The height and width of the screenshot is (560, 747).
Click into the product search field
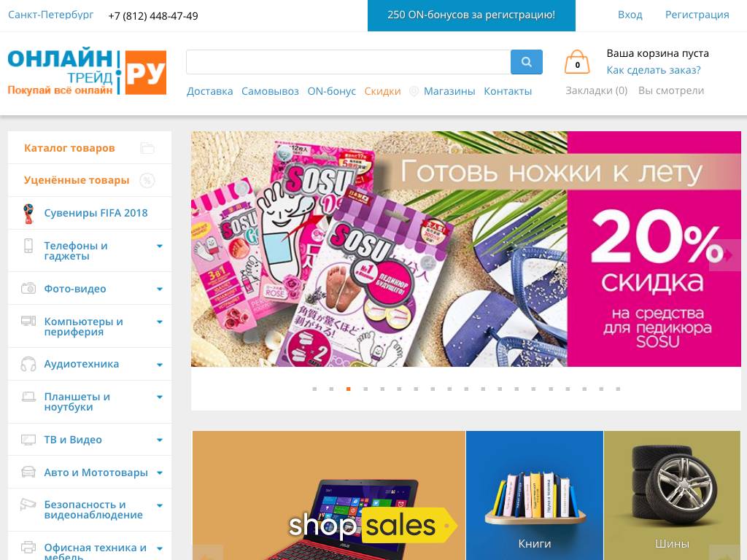pyautogui.click(x=348, y=62)
